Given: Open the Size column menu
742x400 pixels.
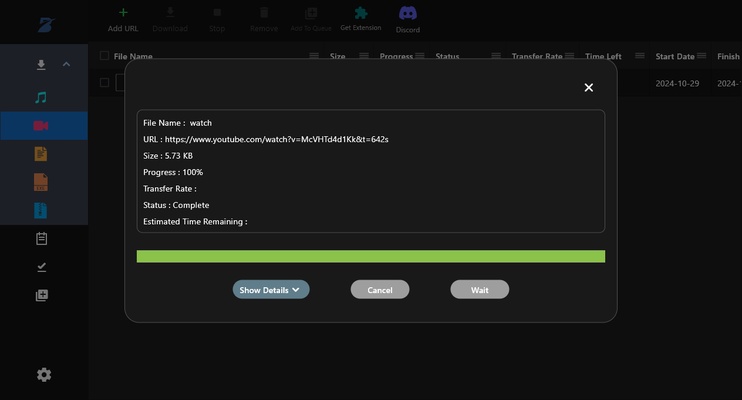Looking at the screenshot, I should (362, 57).
